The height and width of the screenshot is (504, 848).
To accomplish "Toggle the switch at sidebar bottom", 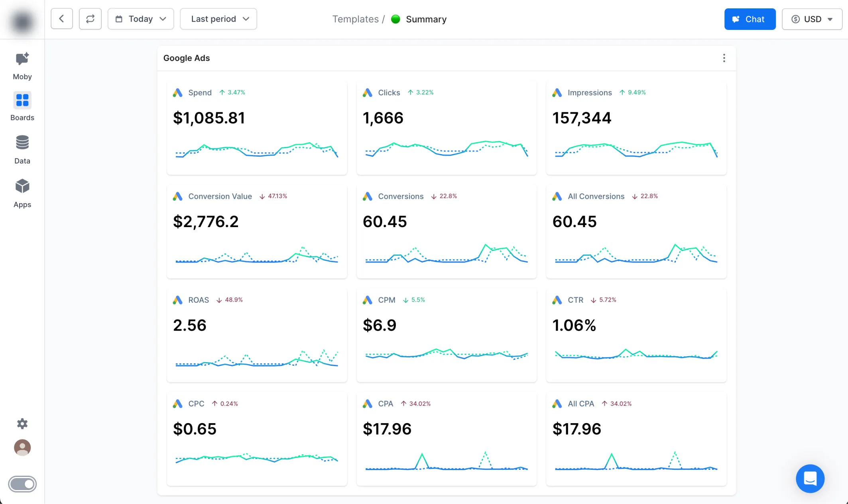I will [x=22, y=484].
